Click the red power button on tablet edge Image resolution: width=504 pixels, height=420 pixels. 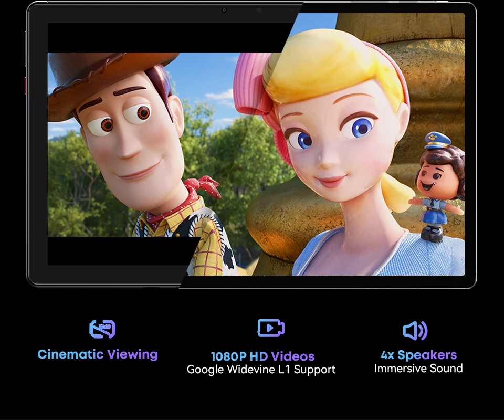25,86
